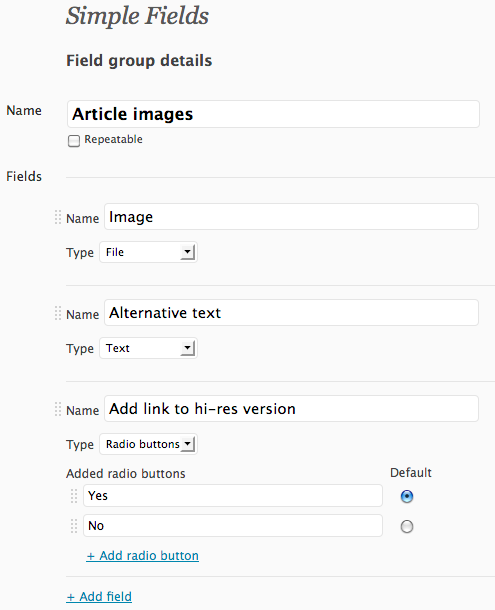
Task: Enable the Repeatable checkbox
Action: 74,140
